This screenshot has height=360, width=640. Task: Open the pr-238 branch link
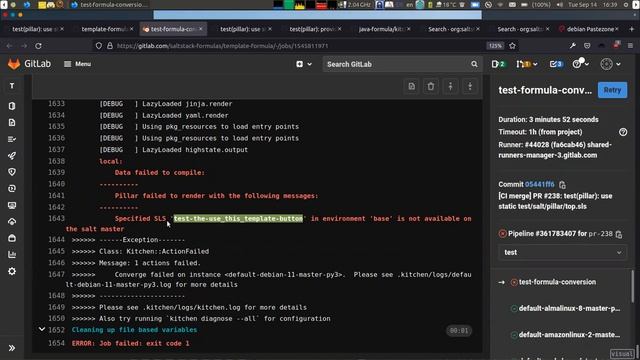600,234
